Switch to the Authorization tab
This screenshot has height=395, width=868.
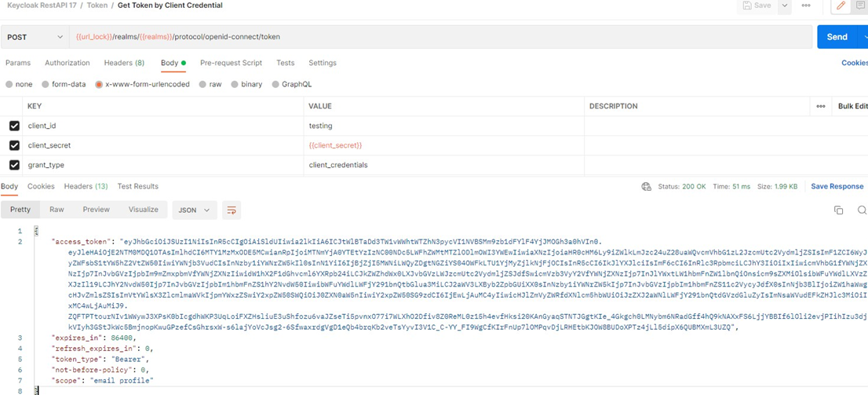click(67, 63)
